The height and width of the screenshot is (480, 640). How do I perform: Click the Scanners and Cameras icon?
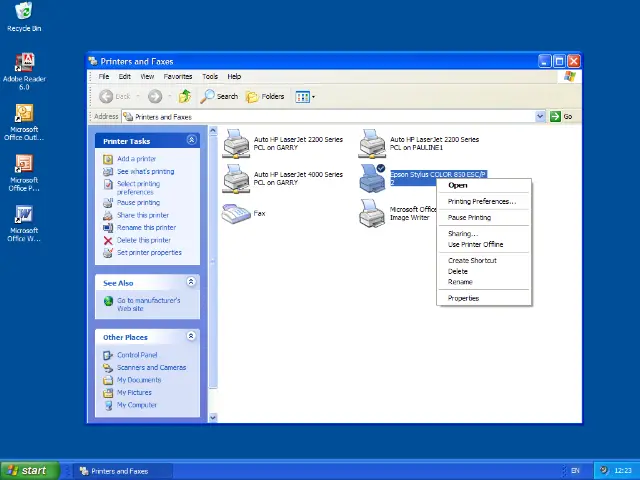click(108, 368)
